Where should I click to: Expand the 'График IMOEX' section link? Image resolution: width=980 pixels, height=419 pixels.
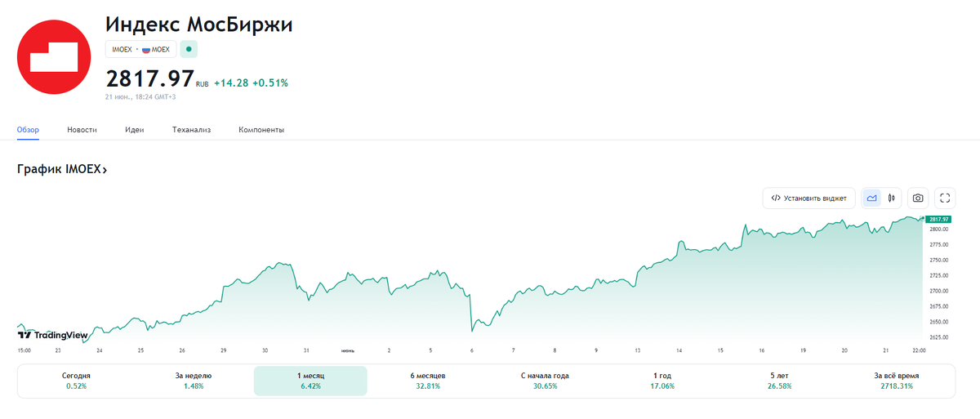62,169
